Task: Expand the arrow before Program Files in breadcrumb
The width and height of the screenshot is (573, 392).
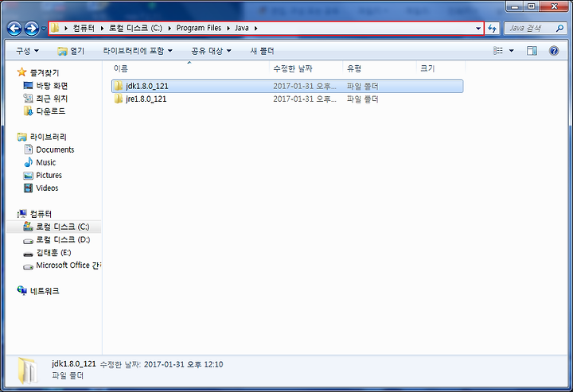Action: click(x=170, y=28)
